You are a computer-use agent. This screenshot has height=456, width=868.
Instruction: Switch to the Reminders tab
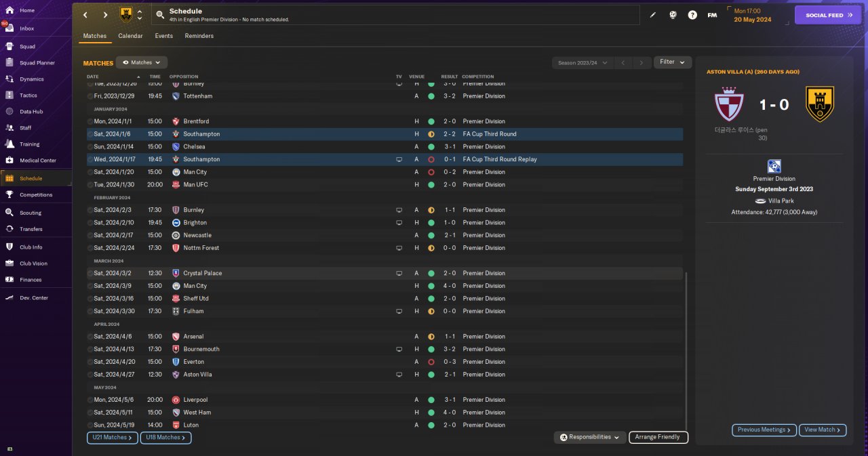199,36
